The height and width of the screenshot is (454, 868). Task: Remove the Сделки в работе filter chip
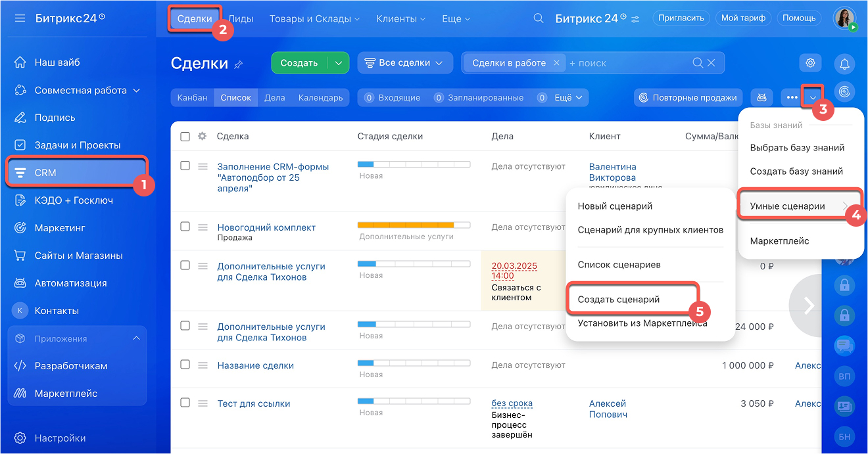coord(556,63)
